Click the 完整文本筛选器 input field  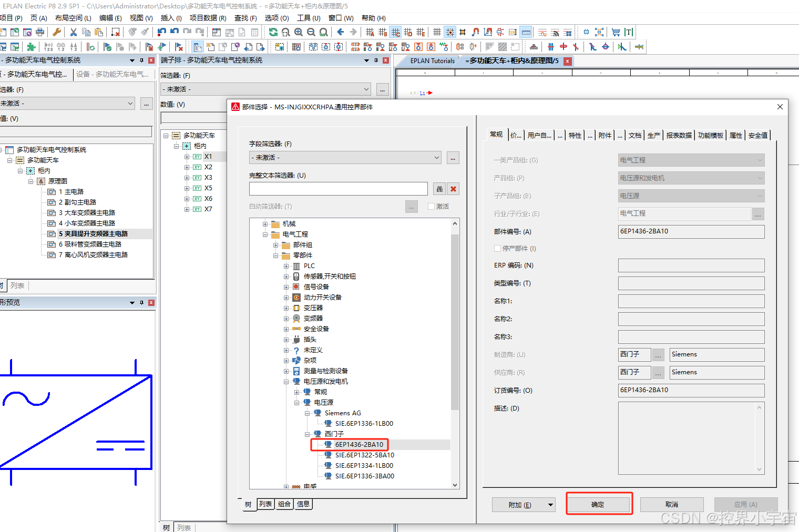click(x=339, y=189)
